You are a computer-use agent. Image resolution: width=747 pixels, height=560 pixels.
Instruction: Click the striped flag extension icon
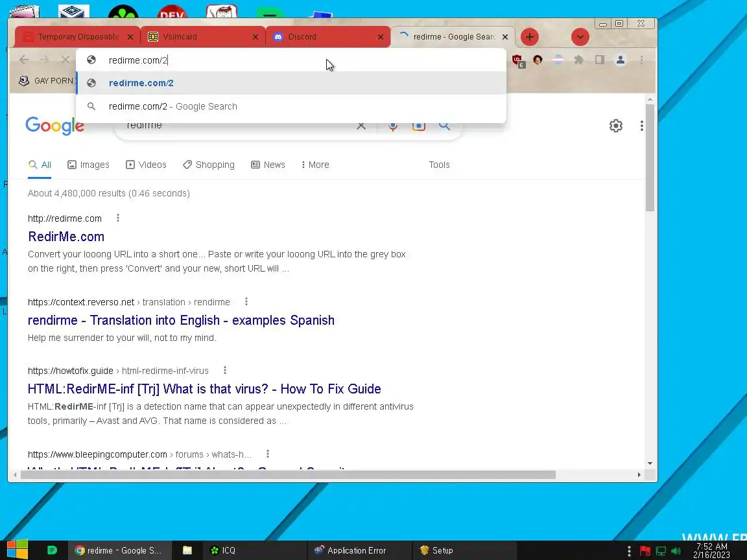click(558, 60)
